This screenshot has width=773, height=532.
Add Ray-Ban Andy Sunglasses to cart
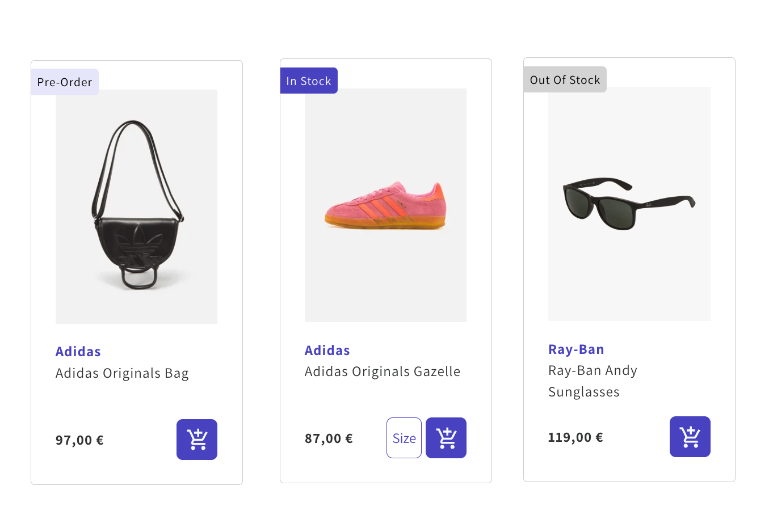coord(690,437)
